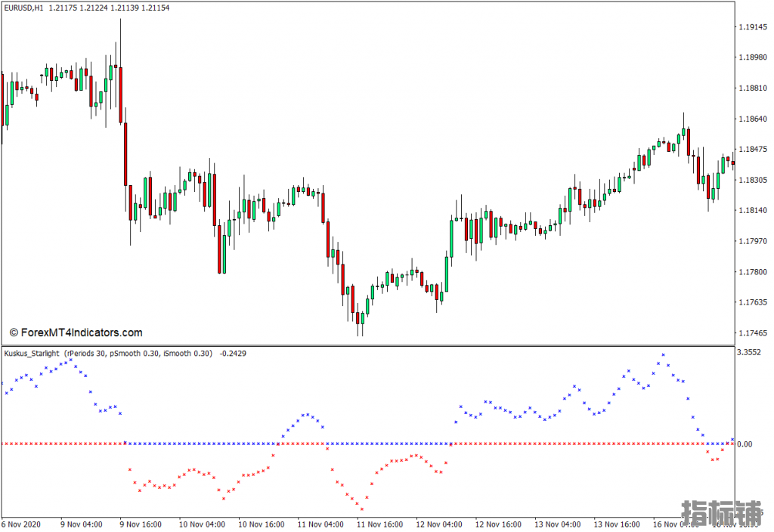This screenshot has width=774, height=532.
Task: Click the 3.3552 indicator scale value
Action: (x=751, y=352)
